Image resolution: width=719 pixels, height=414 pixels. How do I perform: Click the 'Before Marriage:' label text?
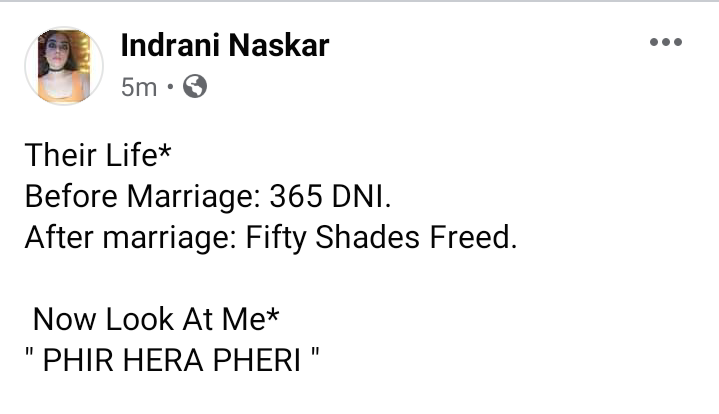143,196
